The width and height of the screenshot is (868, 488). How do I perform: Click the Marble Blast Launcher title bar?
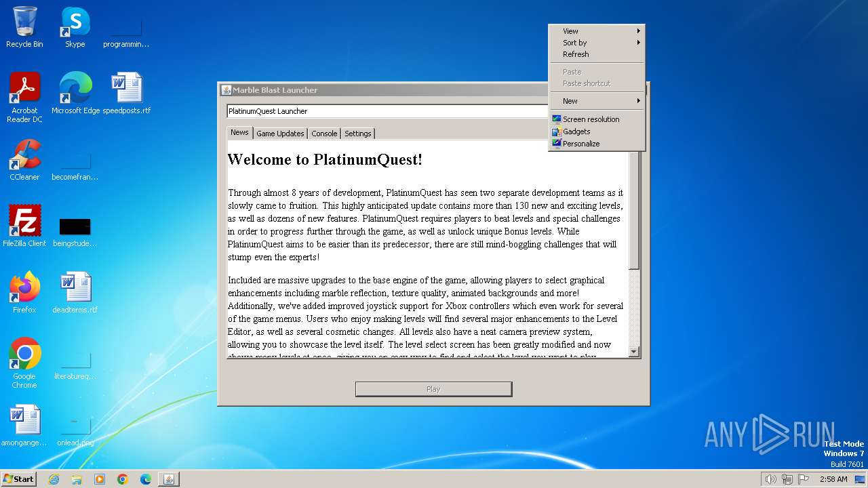(x=383, y=90)
